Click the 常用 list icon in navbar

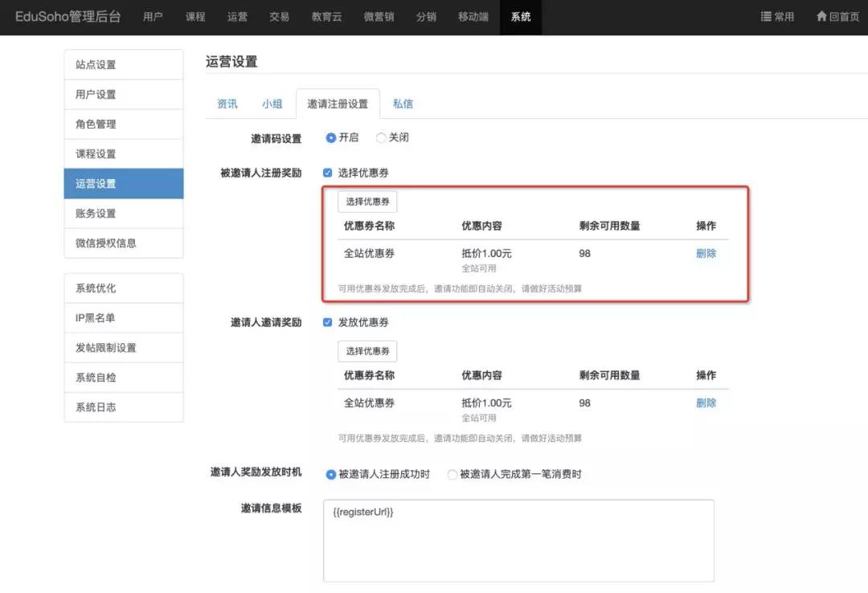click(766, 17)
